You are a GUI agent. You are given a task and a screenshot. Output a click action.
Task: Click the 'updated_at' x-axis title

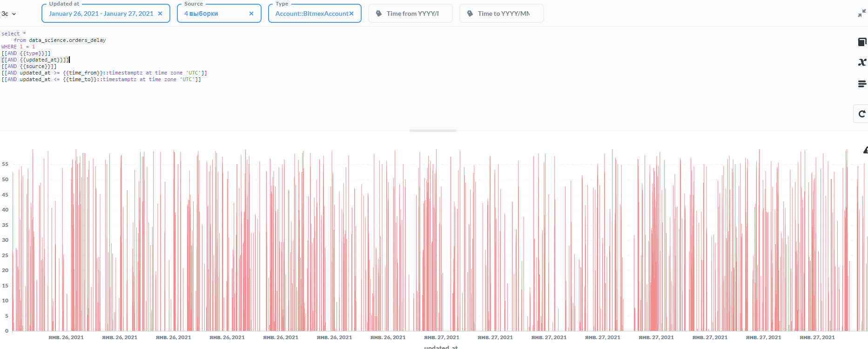(x=441, y=347)
